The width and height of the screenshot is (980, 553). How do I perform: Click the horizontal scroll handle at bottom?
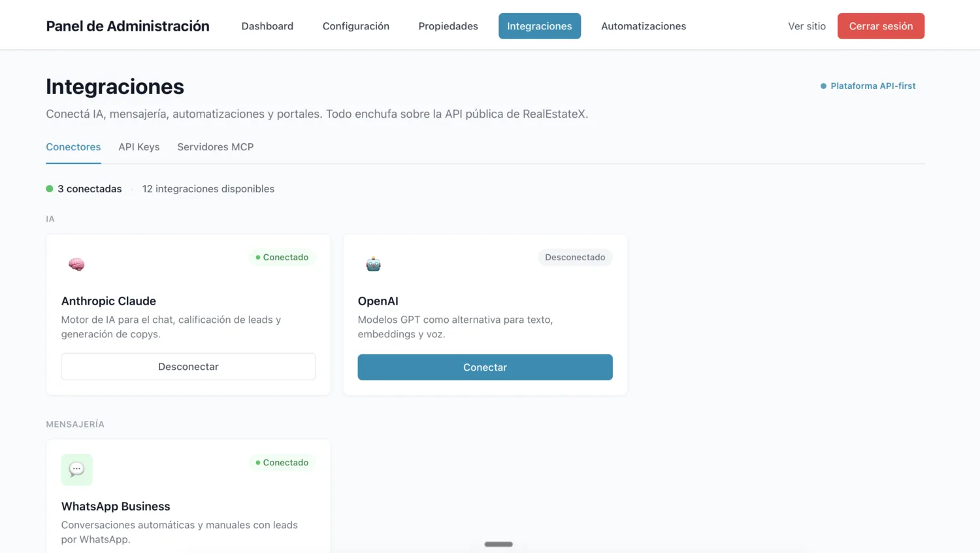[498, 544]
